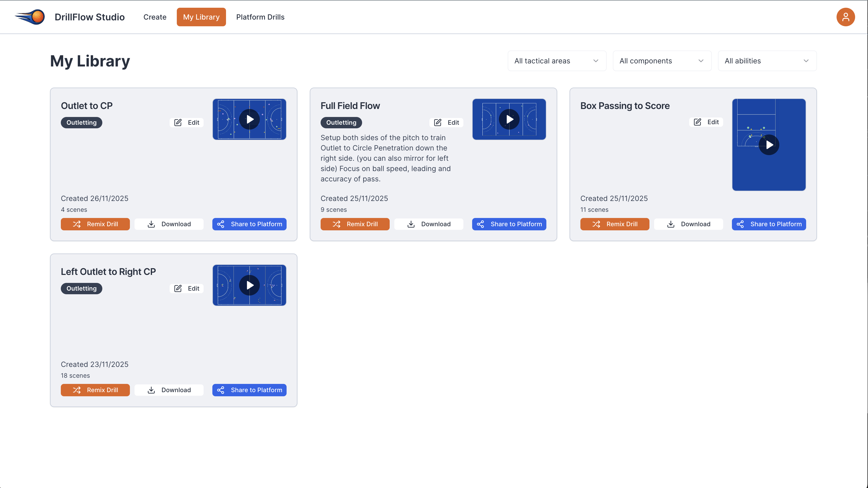Share Outlet to CP to Platform

(x=249, y=224)
